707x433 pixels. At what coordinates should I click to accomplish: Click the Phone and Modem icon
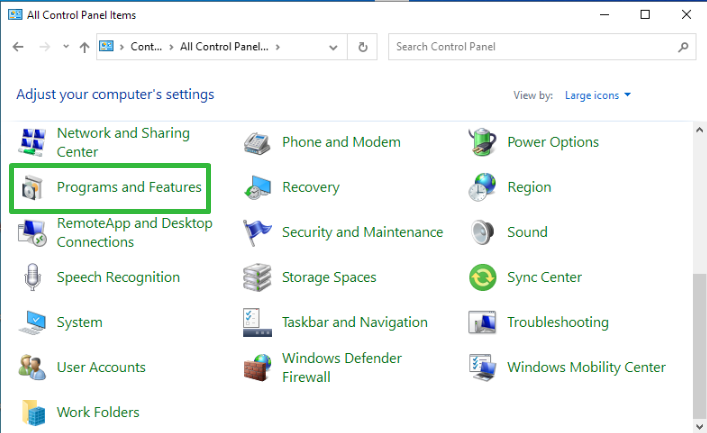pyautogui.click(x=257, y=143)
